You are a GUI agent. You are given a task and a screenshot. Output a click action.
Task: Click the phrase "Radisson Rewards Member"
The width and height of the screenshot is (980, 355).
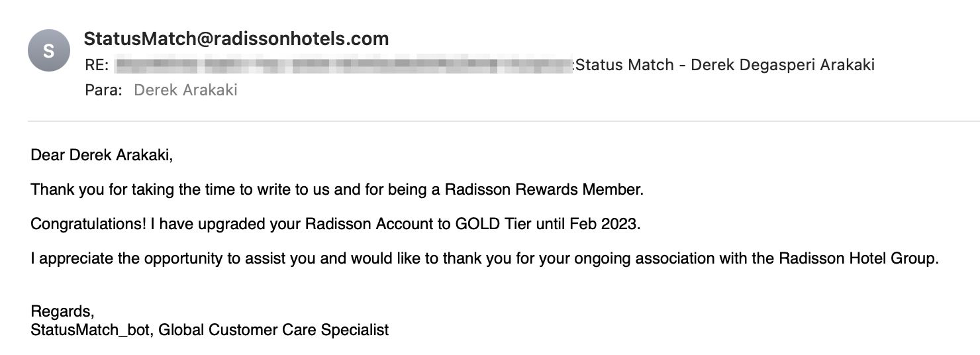point(543,190)
